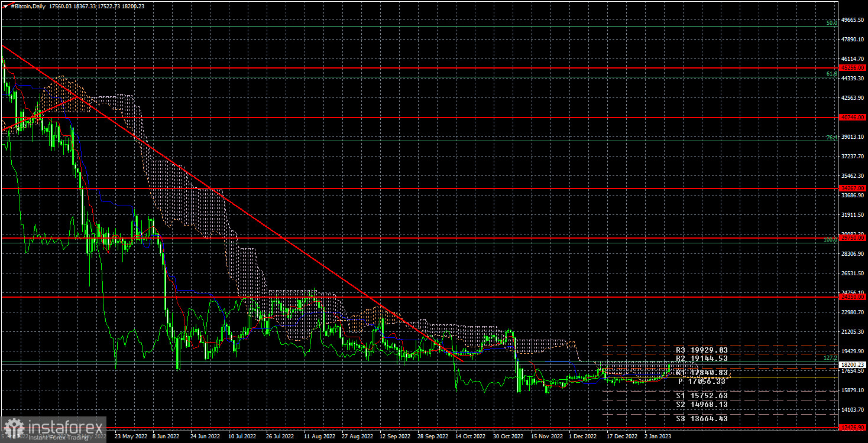Screen dimensions: 868x443
Task: Click the 37237.70 price axis label
Action: 853,157
